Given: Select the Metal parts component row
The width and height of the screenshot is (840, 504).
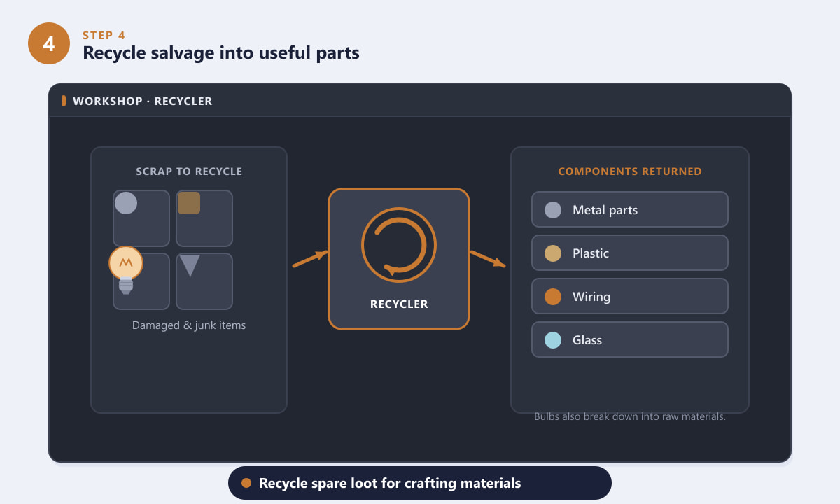Looking at the screenshot, I should (630, 210).
